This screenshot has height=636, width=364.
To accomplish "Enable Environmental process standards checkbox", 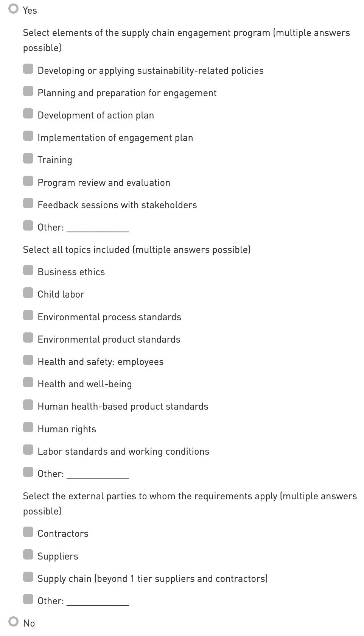I will click(x=28, y=316).
